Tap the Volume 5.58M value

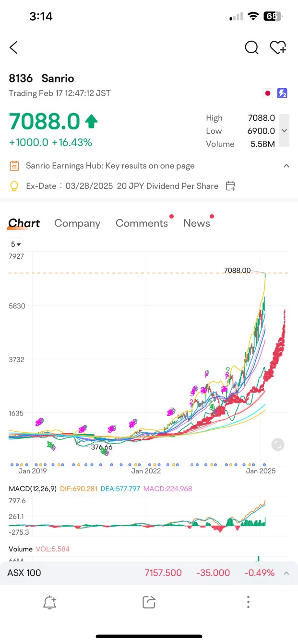263,144
